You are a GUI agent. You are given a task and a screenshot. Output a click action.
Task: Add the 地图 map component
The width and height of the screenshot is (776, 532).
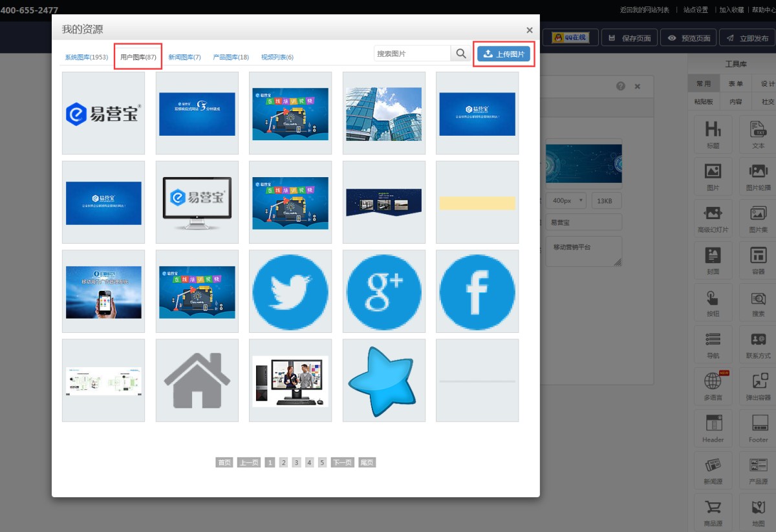pyautogui.click(x=758, y=513)
